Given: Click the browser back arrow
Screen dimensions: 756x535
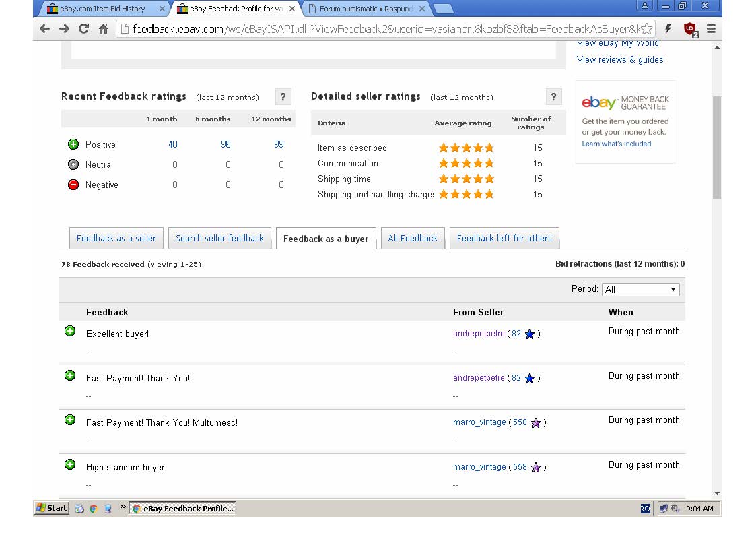Looking at the screenshot, I should coord(44,28).
